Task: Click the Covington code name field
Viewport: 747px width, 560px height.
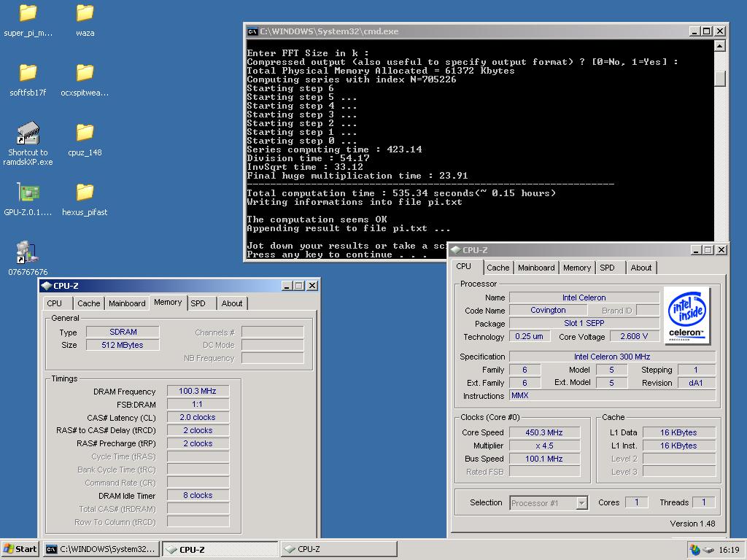Action: [548, 310]
